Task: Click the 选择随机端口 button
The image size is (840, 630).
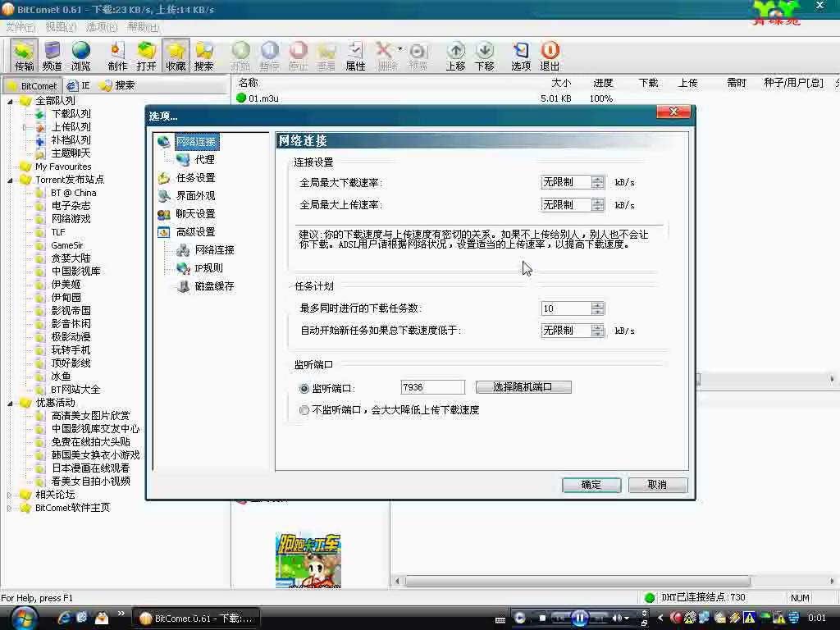Action: [x=523, y=387]
